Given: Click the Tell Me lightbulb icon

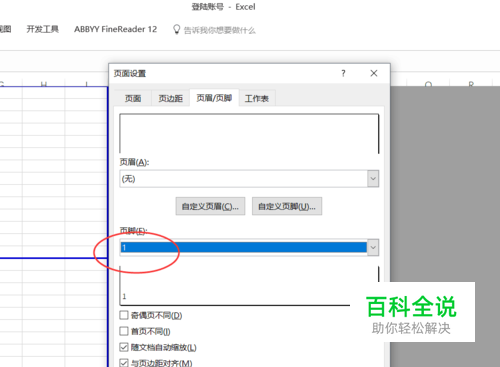Looking at the screenshot, I should (177, 30).
